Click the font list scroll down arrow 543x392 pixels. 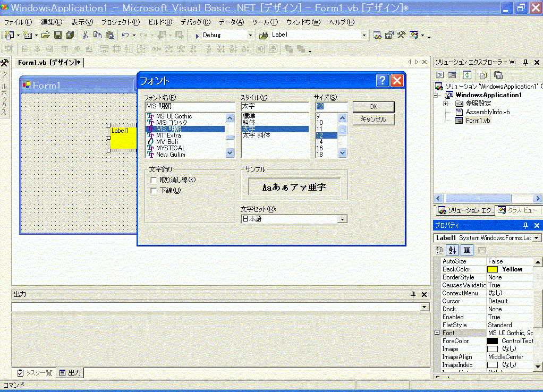pos(230,153)
